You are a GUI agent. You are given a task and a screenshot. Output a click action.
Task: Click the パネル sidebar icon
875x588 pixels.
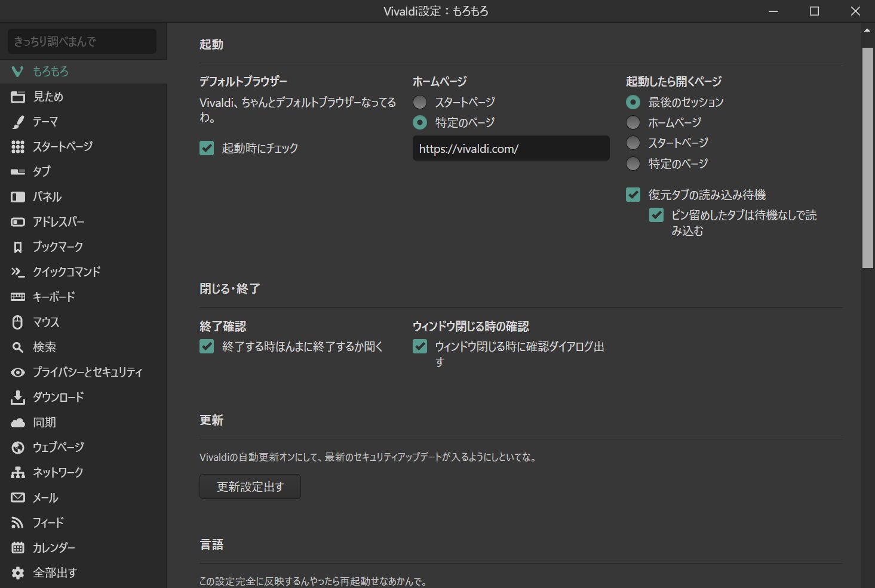click(x=18, y=197)
